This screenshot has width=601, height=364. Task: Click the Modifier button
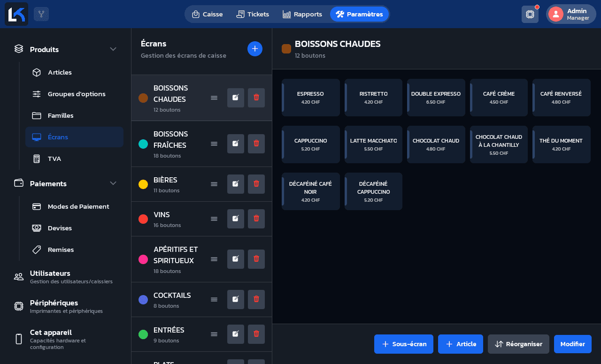(x=573, y=344)
